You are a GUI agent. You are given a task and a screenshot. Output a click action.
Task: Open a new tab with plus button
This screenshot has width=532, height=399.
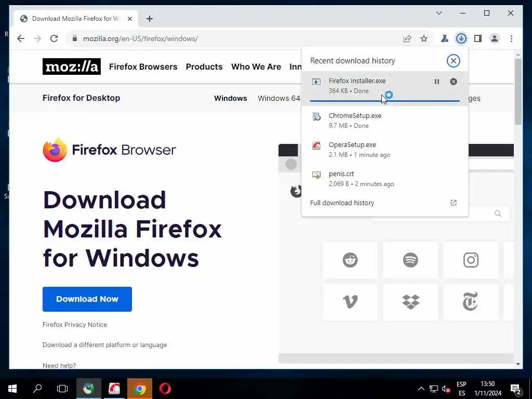150,19
